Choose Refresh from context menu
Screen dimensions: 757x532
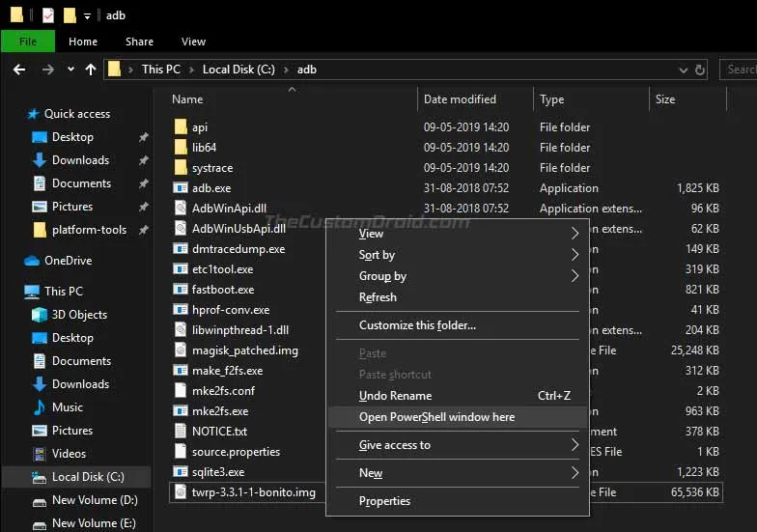coord(458,297)
